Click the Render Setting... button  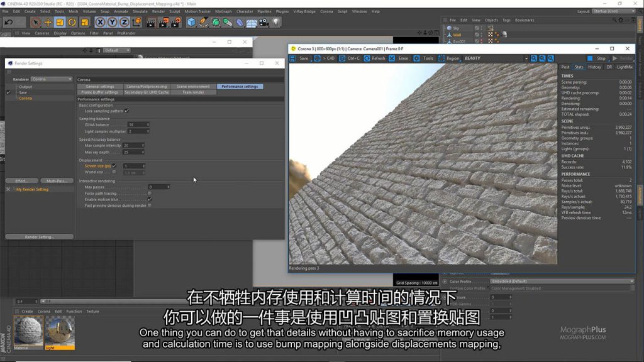point(40,237)
